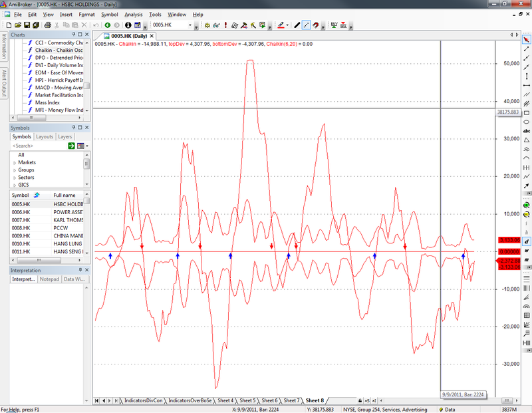Expand the Groups tree node
The width and height of the screenshot is (532, 413).
15,170
